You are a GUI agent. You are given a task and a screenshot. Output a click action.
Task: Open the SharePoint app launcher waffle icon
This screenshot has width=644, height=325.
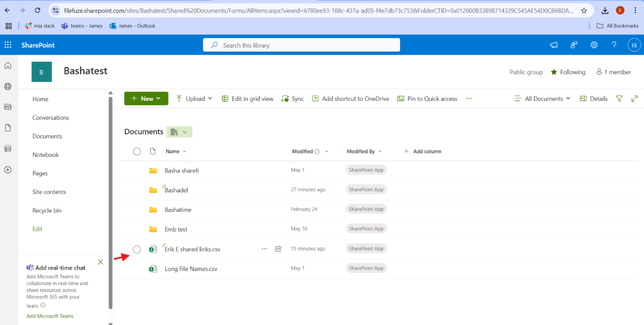pyautogui.click(x=8, y=45)
